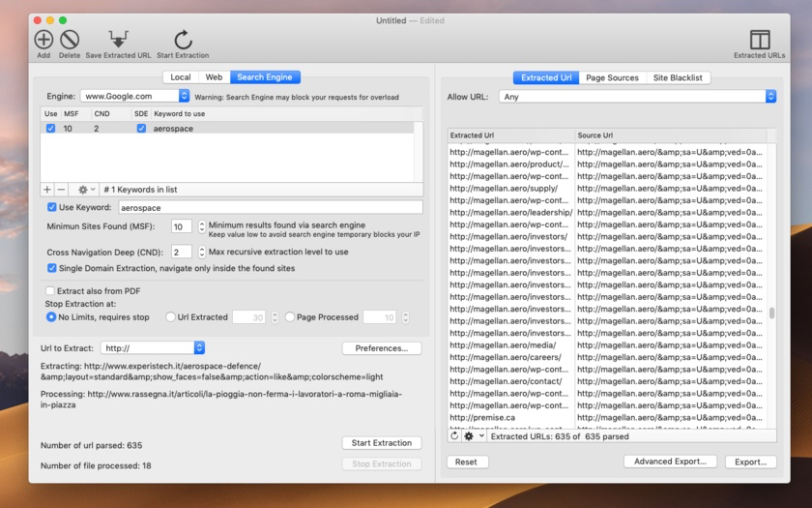The image size is (812, 508).
Task: Disable Single Domain Extraction checkbox
Action: click(x=52, y=268)
